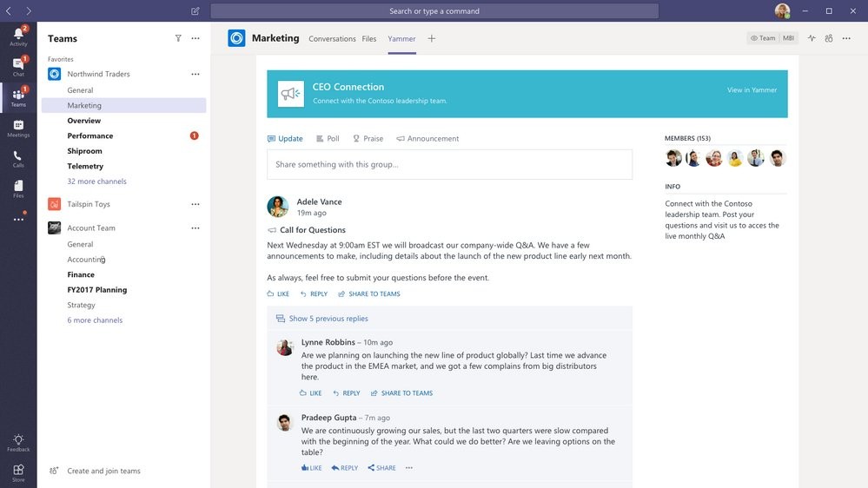Click the filter teams funnel icon
This screenshot has width=868, height=488.
coord(178,38)
